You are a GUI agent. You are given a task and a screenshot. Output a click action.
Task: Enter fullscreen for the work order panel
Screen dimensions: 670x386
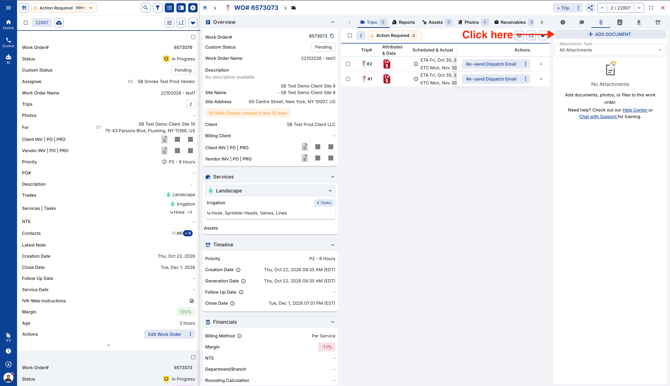651,8
